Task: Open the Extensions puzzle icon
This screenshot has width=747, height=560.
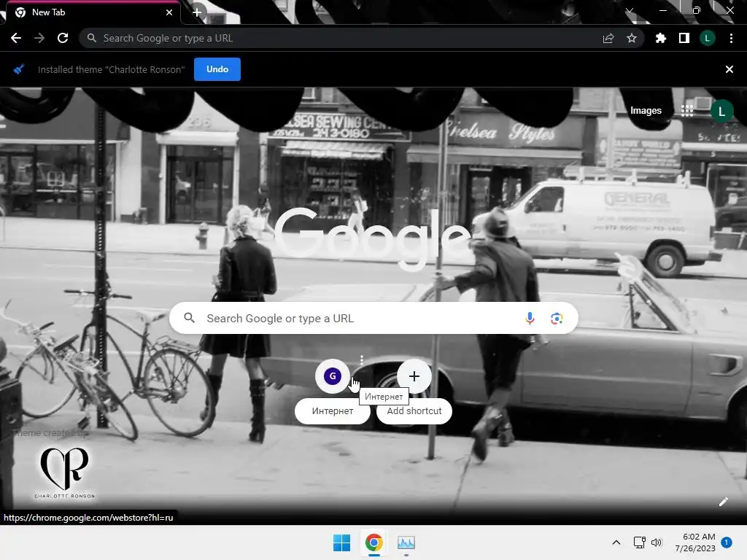Action: point(660,38)
